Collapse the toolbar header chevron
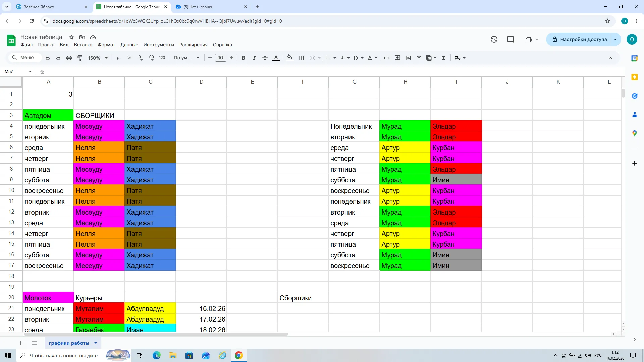This screenshot has width=644, height=362. coord(610,58)
